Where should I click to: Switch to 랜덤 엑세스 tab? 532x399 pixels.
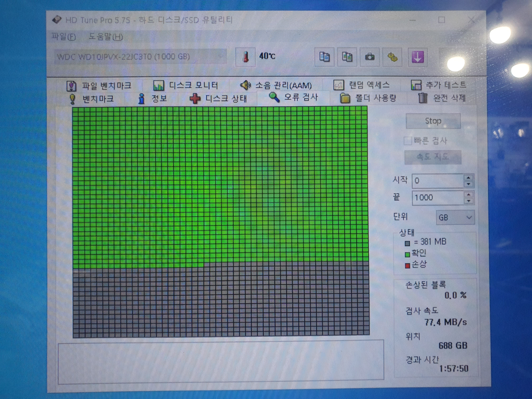pyautogui.click(x=362, y=85)
